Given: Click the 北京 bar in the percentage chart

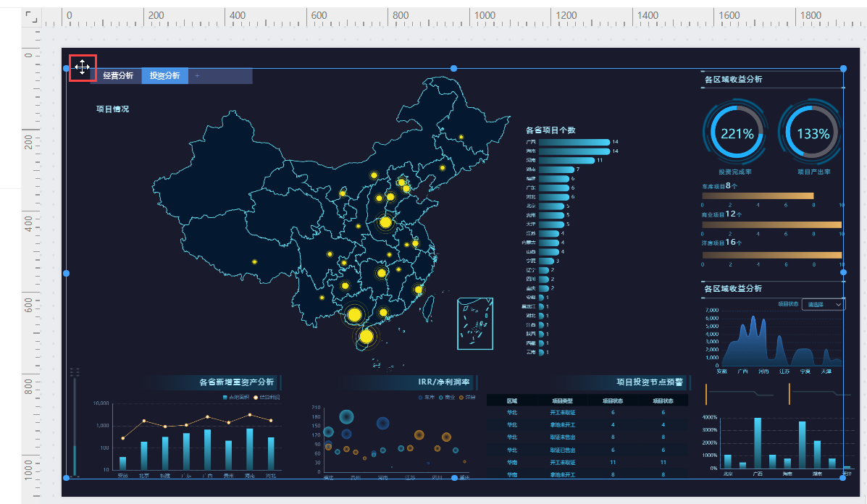Looking at the screenshot, I should (728, 461).
